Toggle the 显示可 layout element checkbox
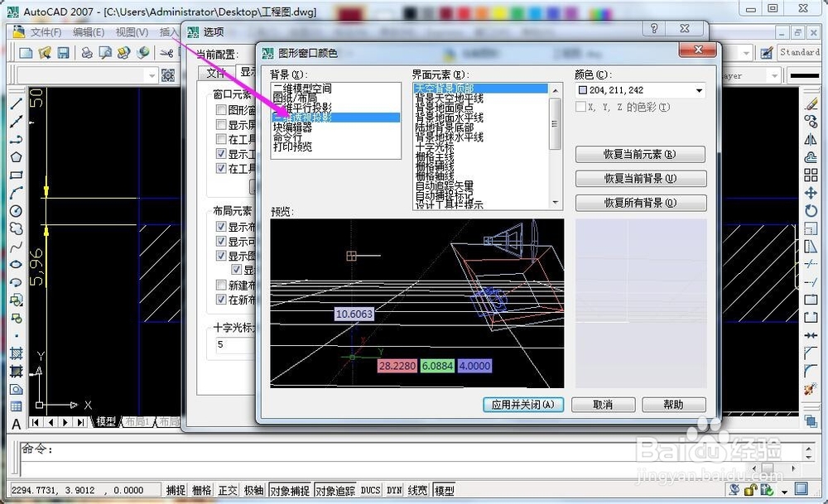 [221, 241]
